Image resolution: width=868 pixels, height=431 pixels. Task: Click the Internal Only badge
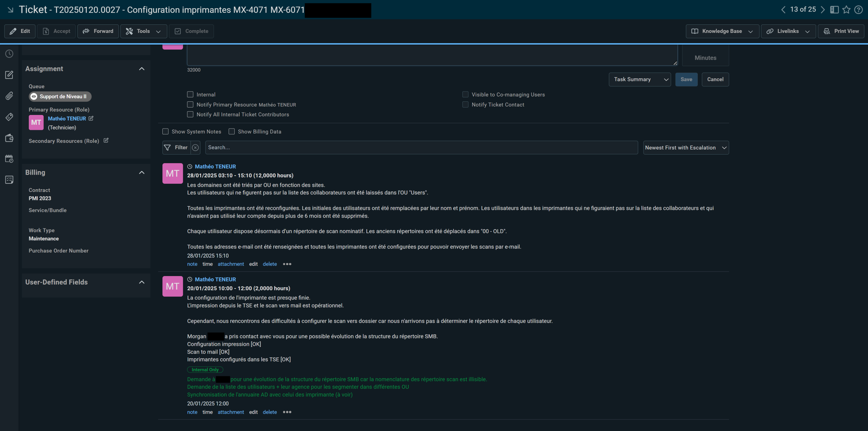[x=205, y=370]
